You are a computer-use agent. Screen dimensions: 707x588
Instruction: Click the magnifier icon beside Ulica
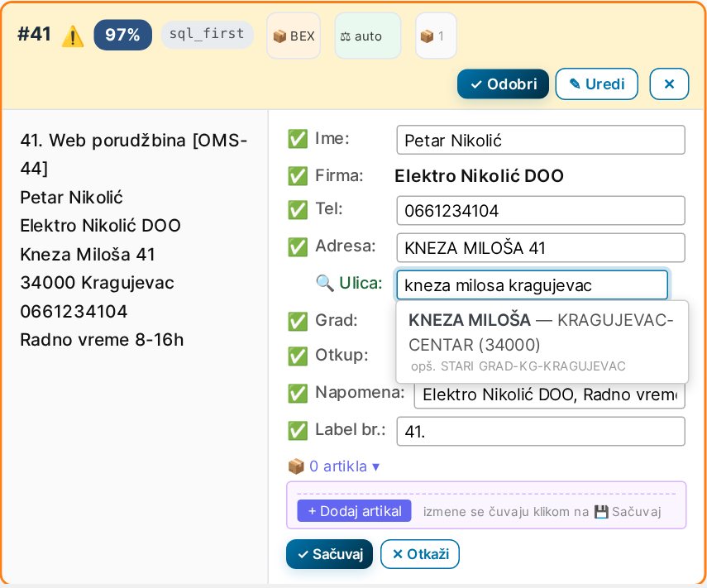pyautogui.click(x=325, y=283)
